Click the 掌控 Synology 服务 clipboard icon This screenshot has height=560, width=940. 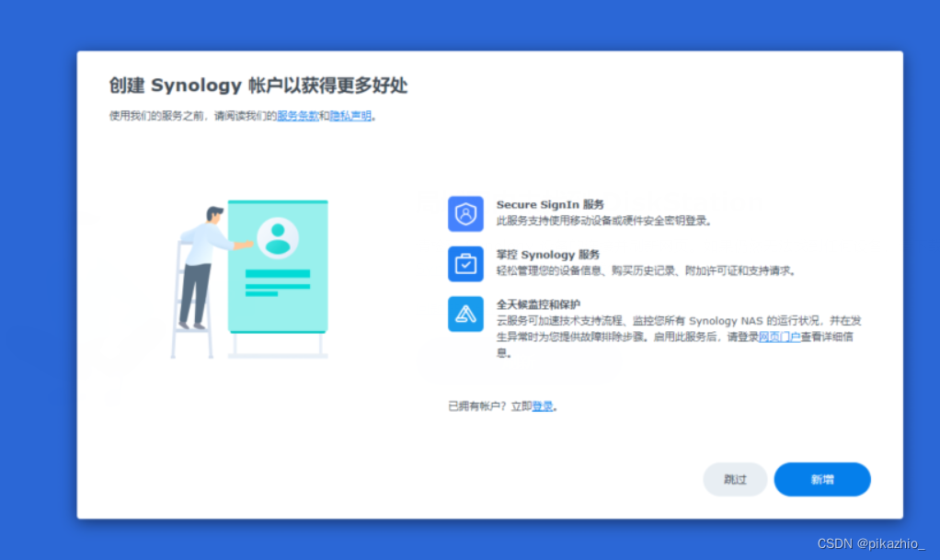click(465, 264)
